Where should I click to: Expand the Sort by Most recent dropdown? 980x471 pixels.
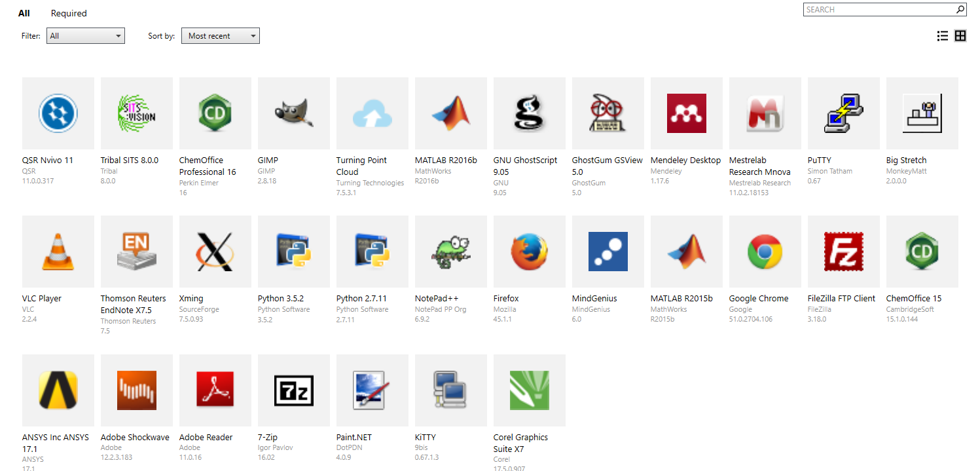point(221,36)
